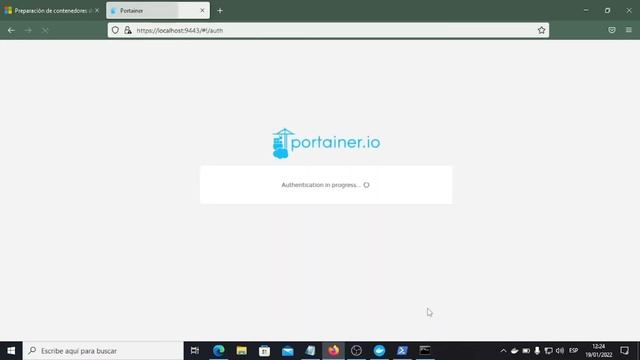Open the Firefox hamburger menu
The height and width of the screenshot is (360, 640).
pos(629,30)
